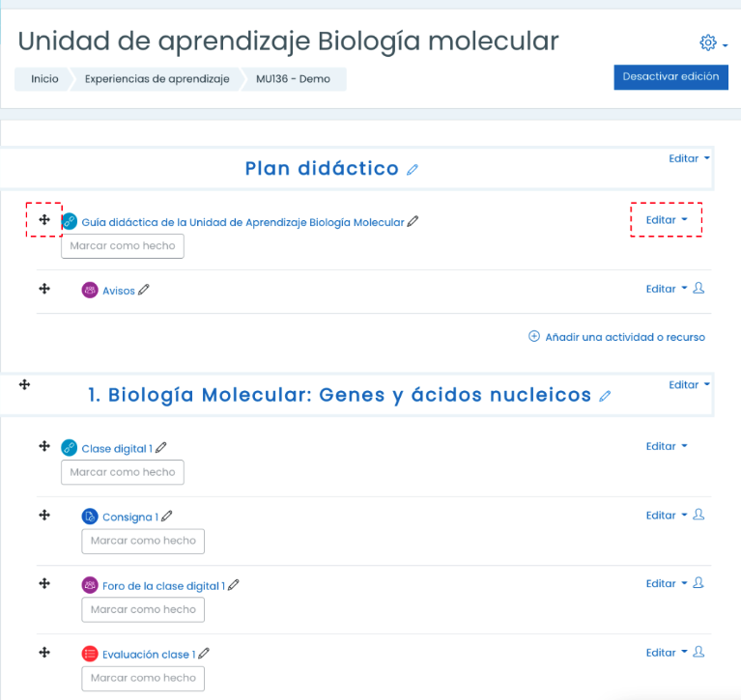Open Editar menu for Foro de la clase digital 1
The height and width of the screenshot is (700, 741).
(667, 584)
